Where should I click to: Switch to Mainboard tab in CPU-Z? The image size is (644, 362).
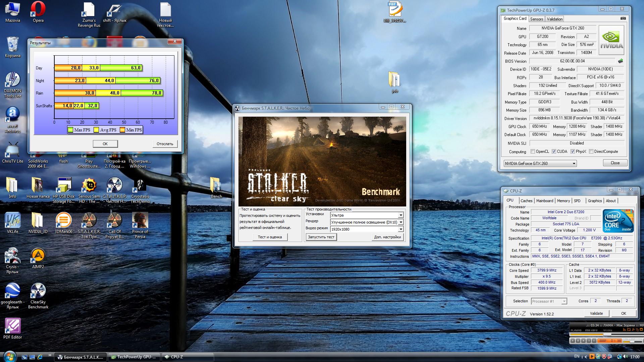pos(545,201)
